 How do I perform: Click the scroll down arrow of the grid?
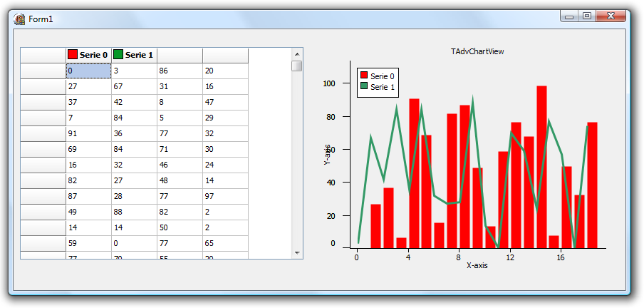pyautogui.click(x=296, y=253)
